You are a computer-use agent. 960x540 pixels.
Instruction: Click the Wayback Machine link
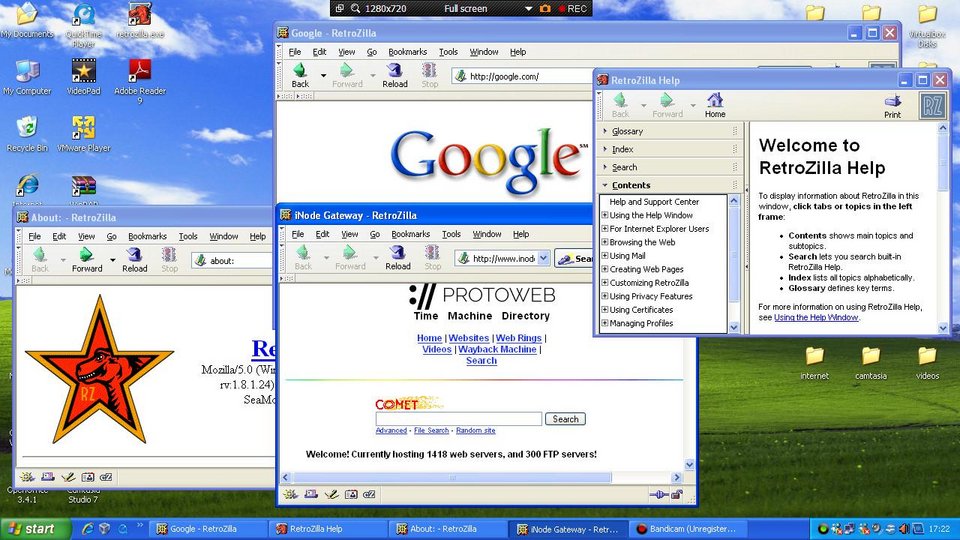point(497,349)
